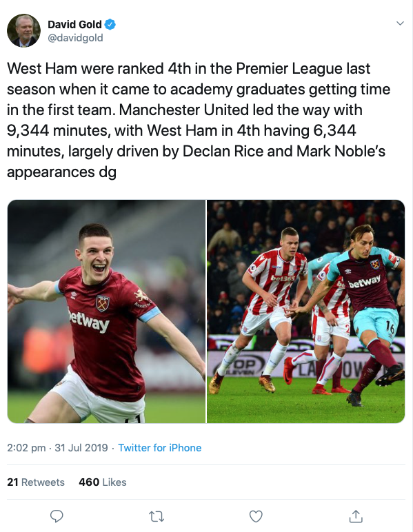The image size is (413, 532).
Task: Click the tweet body text
Action: 199,120
